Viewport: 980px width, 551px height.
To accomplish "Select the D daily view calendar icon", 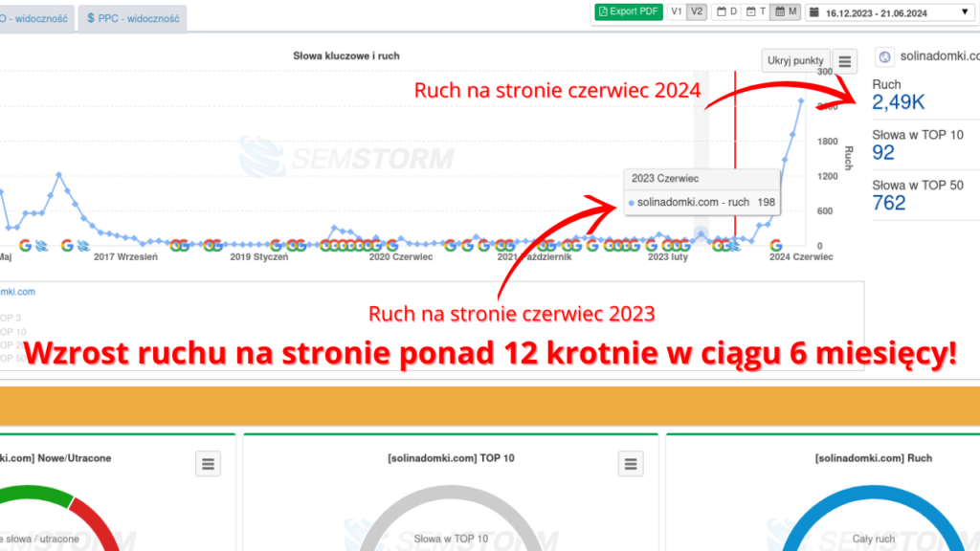I will 725,12.
